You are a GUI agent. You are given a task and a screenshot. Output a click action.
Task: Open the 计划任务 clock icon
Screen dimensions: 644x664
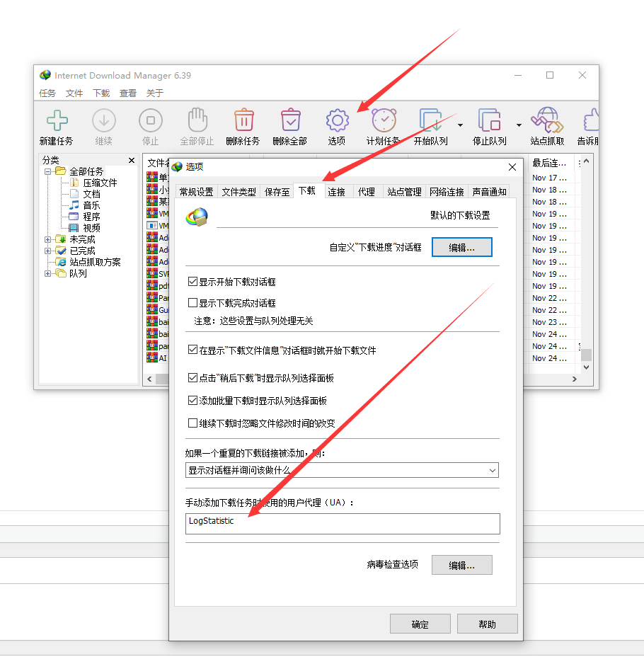tap(384, 120)
